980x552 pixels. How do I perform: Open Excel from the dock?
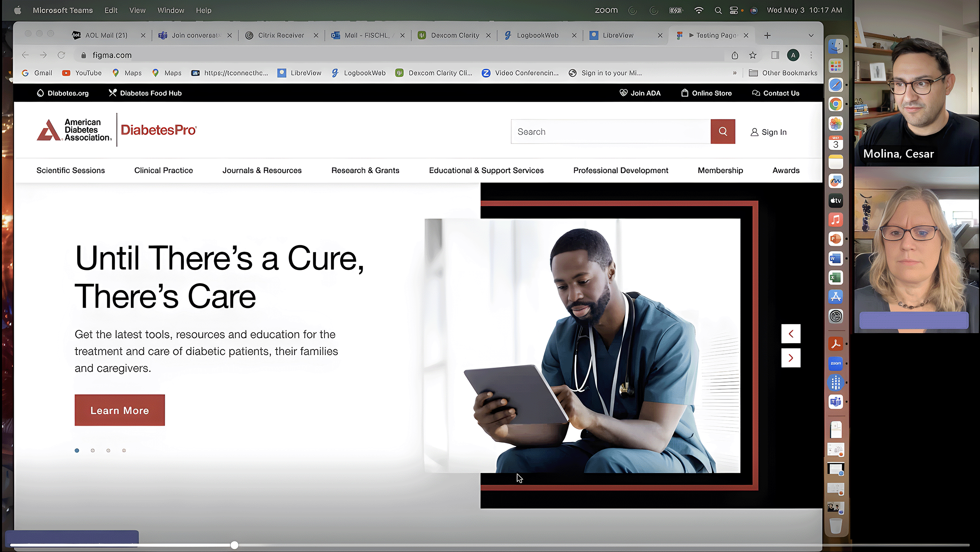tap(835, 278)
